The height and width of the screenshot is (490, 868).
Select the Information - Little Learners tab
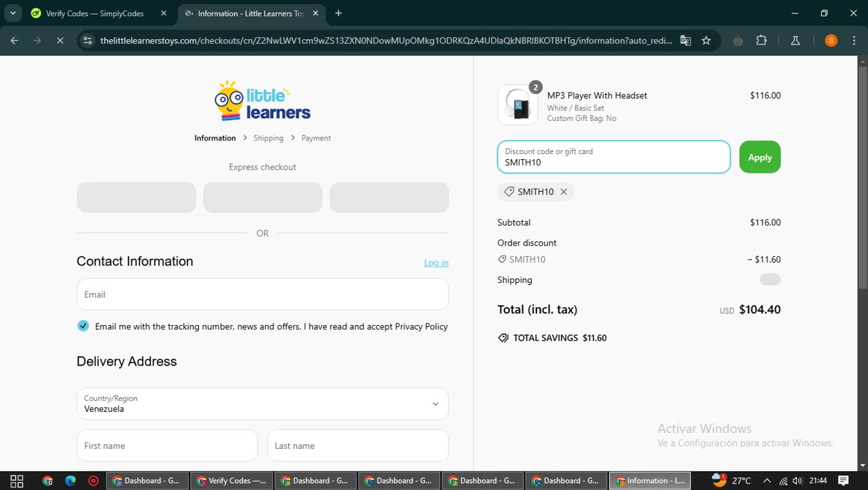[x=251, y=13]
